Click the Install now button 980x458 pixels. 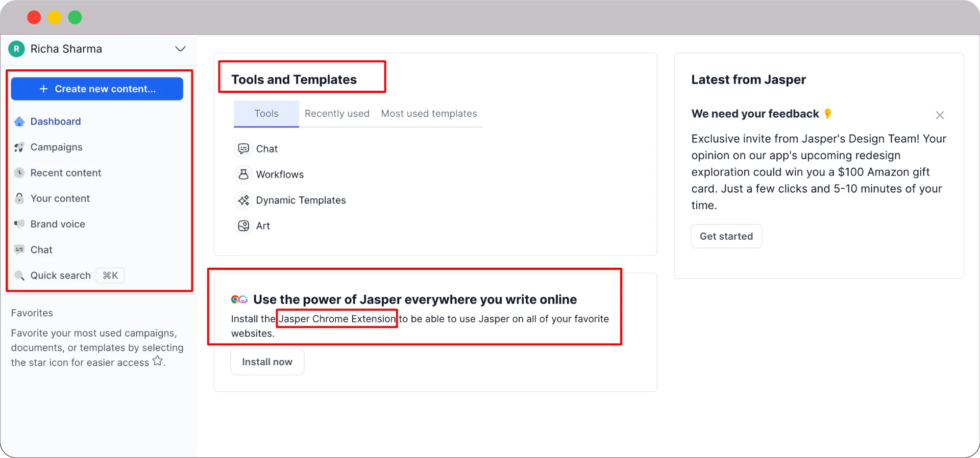point(267,362)
